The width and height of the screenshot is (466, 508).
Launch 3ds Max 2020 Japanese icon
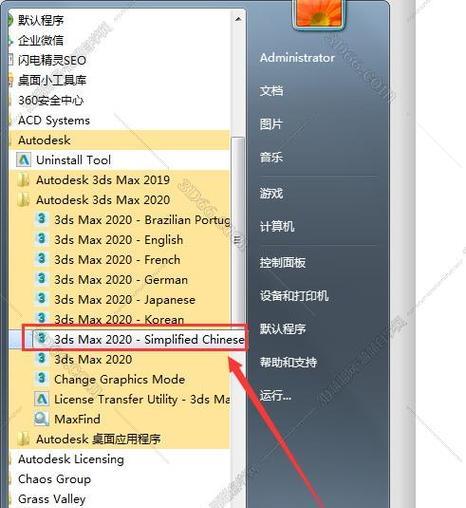pos(41,299)
